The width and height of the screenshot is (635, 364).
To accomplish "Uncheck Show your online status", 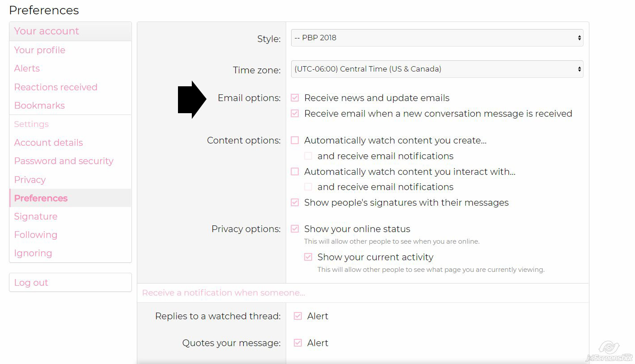I will 295,229.
